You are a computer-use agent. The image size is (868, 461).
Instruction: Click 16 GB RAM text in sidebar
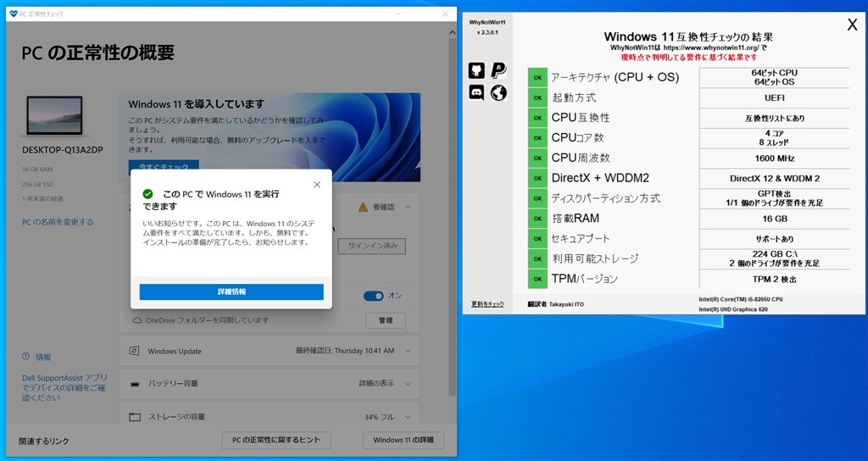coord(37,169)
